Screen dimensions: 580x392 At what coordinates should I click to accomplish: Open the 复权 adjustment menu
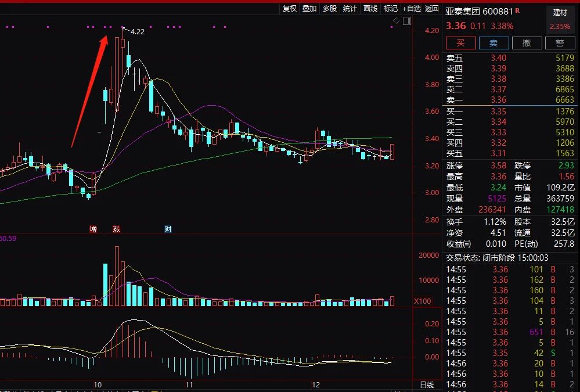289,8
